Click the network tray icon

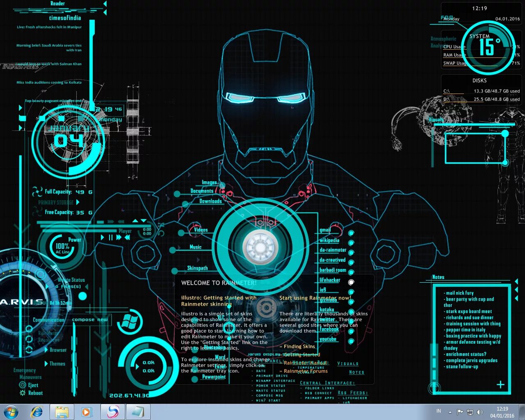click(470, 412)
